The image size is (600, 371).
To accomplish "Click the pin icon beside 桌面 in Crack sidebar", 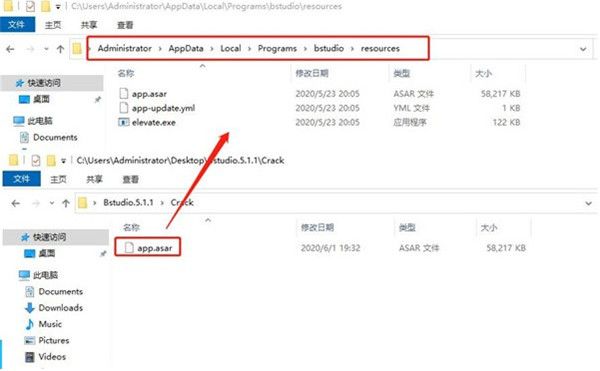I will pyautogui.click(x=103, y=254).
